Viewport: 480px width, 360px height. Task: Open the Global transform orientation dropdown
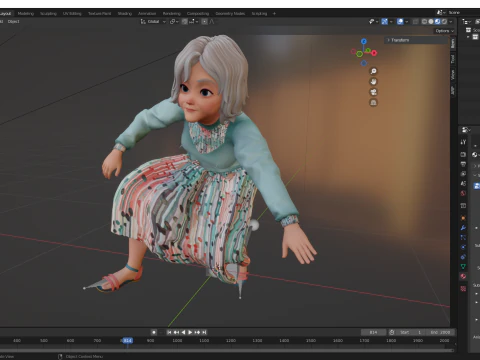153,22
